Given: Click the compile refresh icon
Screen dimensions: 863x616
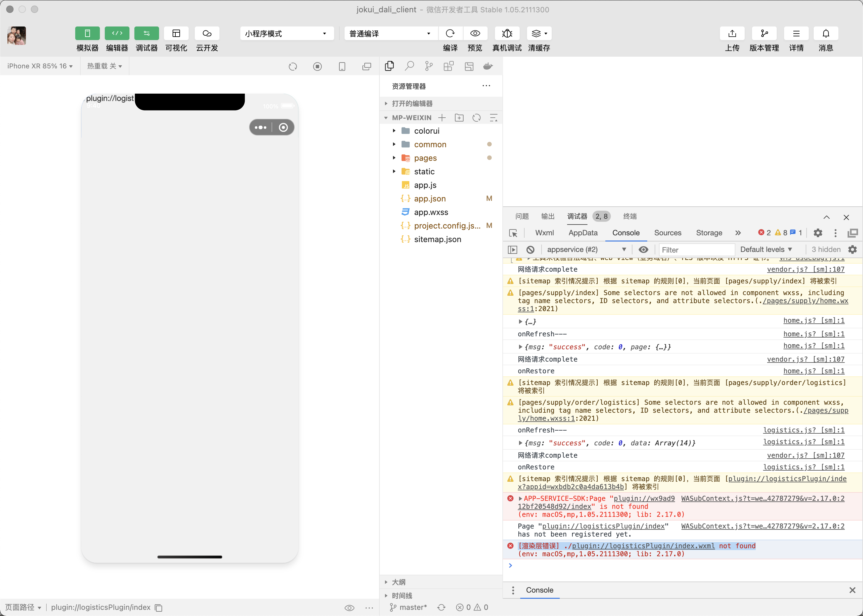Looking at the screenshot, I should (x=450, y=33).
